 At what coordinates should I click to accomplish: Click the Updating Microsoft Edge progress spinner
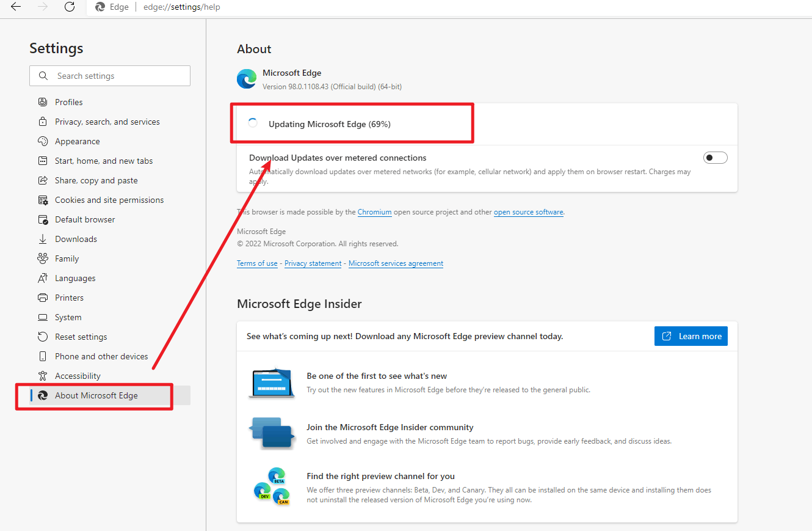coord(253,123)
